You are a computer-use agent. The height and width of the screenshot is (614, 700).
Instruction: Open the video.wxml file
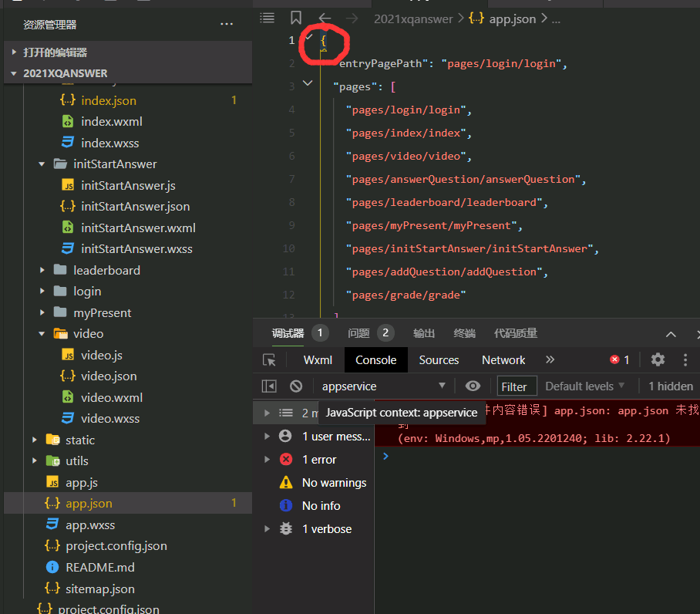[x=112, y=397]
